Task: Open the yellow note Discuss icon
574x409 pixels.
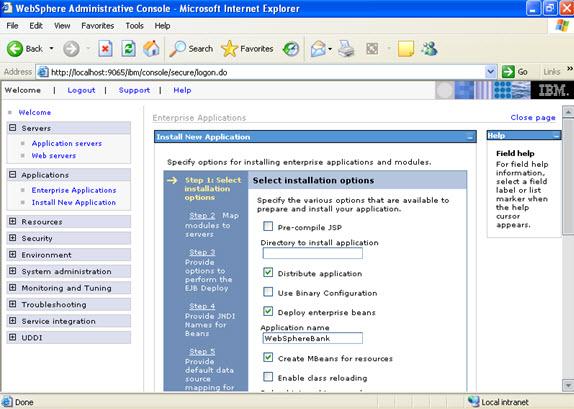Action: coord(406,49)
